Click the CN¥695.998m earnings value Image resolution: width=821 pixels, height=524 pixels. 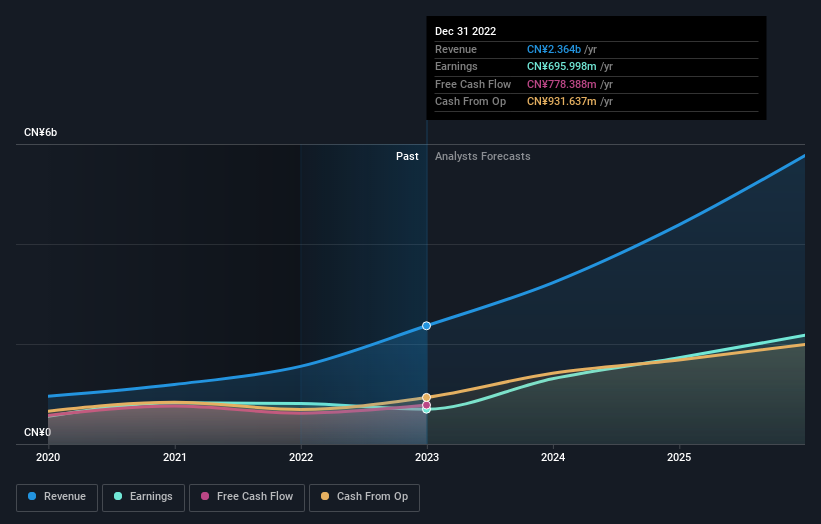tap(561, 66)
